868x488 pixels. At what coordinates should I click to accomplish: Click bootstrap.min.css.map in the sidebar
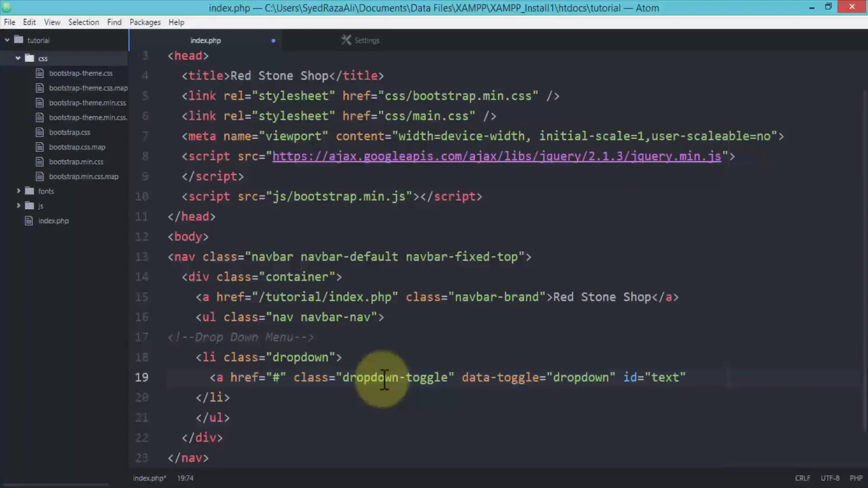pos(84,176)
